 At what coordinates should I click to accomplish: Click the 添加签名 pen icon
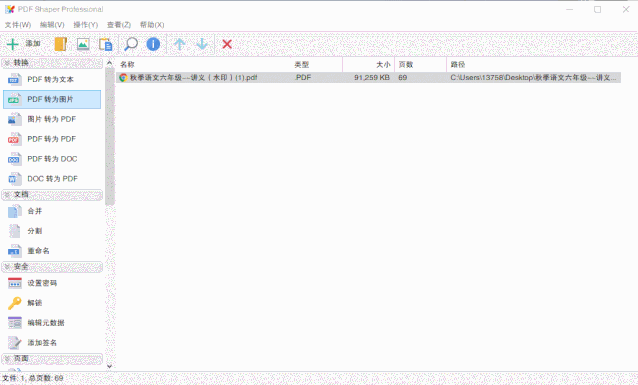pyautogui.click(x=14, y=343)
